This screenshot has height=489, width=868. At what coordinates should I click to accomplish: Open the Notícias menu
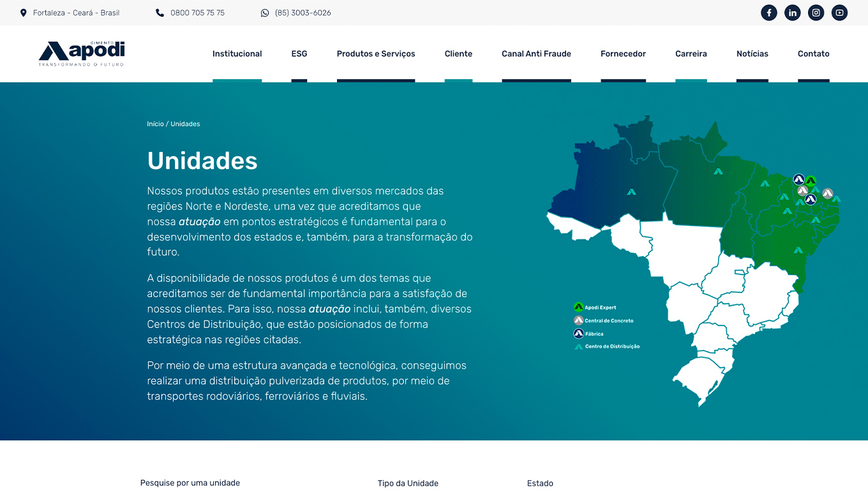pyautogui.click(x=752, y=54)
